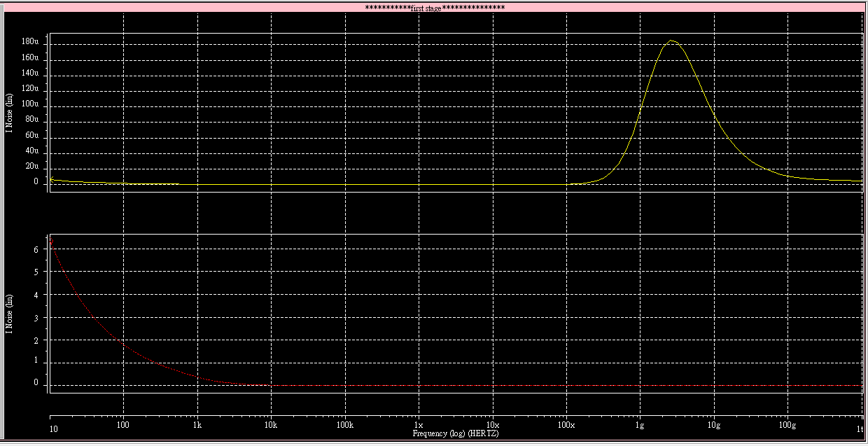Viewport: 868px width, 446px height.
Task: Click the '100x' frequency axis tick label
Action: tap(566, 425)
